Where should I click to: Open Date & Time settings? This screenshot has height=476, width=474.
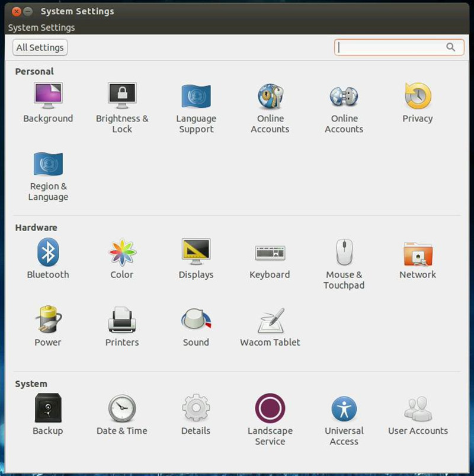pyautogui.click(x=122, y=415)
